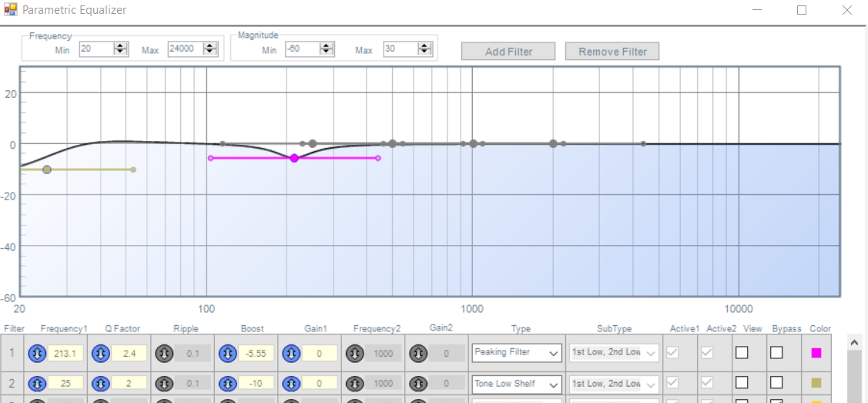Enable the View checkbox for filter 1
This screenshot has width=868, height=403.
[x=742, y=353]
